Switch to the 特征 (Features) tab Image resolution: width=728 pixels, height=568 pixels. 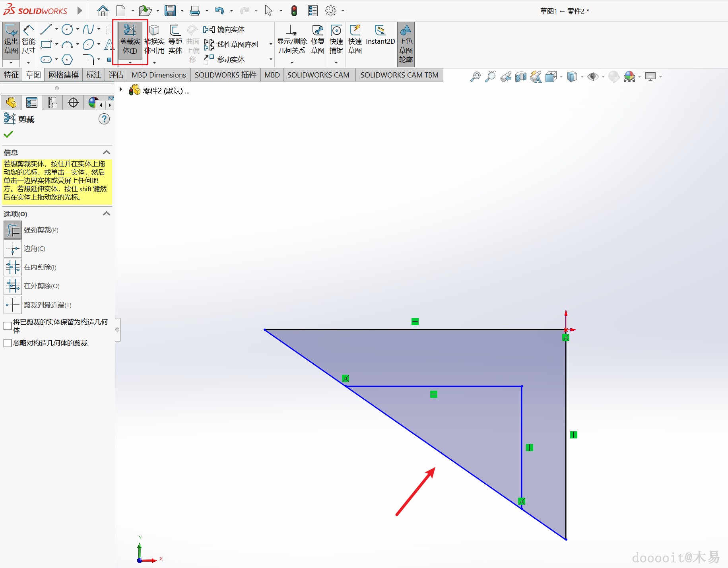pos(11,75)
